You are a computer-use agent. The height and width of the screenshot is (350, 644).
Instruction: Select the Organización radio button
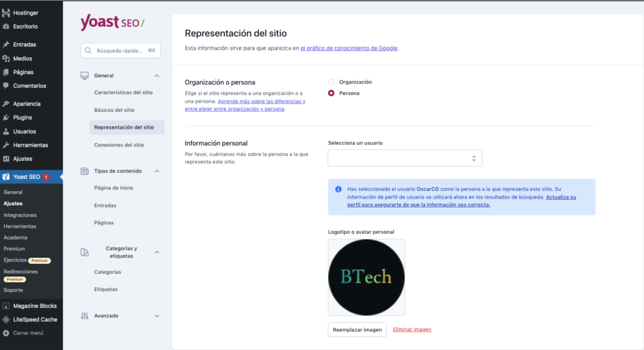(331, 82)
